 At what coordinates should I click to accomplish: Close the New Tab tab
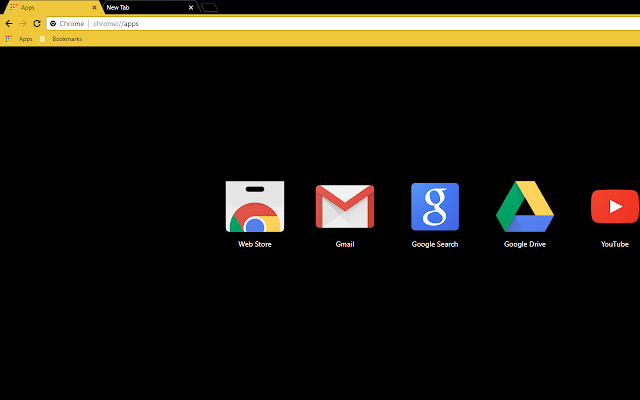tap(191, 7)
